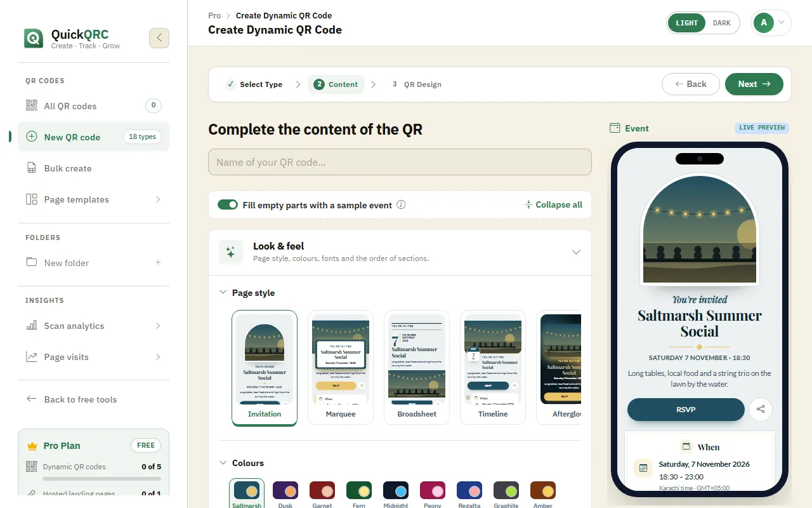Expand Page templates submenu

(x=158, y=199)
